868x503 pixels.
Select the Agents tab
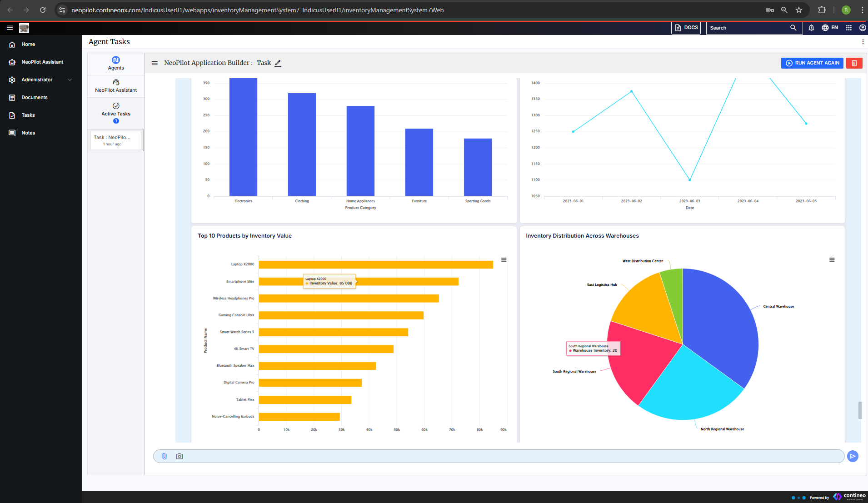[116, 64]
